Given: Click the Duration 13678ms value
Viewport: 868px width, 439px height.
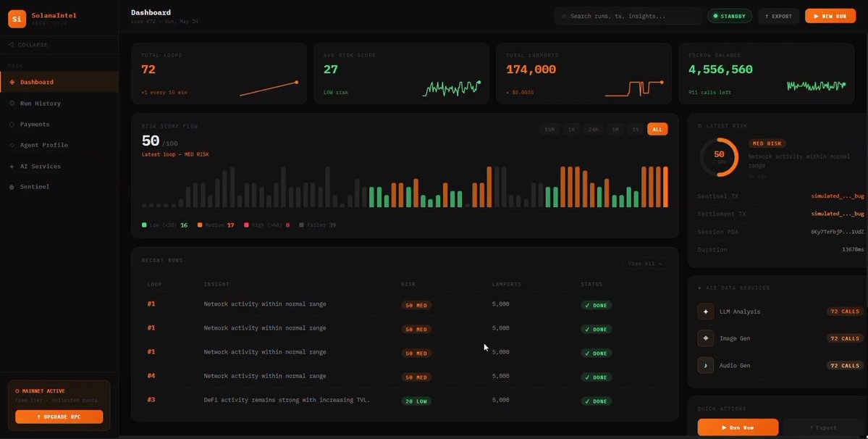Looking at the screenshot, I should [853, 250].
